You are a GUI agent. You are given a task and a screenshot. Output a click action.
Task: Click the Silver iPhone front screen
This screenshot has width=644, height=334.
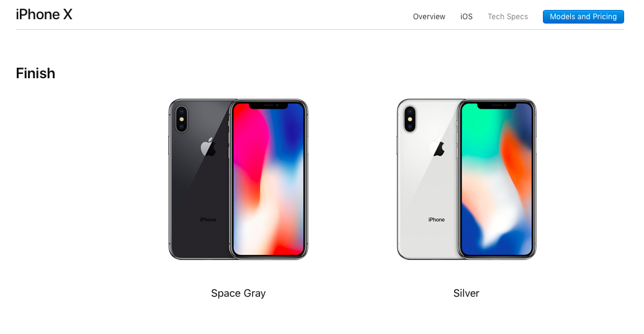(x=497, y=179)
